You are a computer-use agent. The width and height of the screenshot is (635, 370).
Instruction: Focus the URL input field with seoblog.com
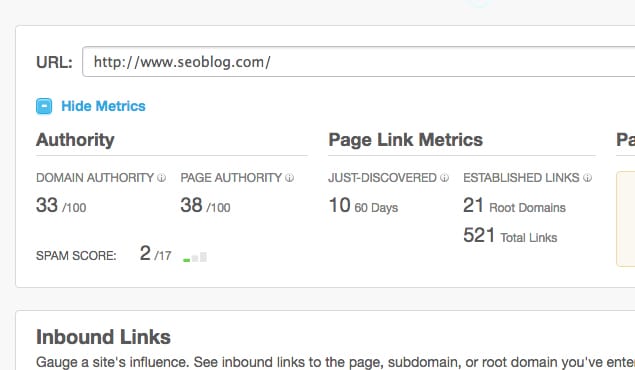358,62
